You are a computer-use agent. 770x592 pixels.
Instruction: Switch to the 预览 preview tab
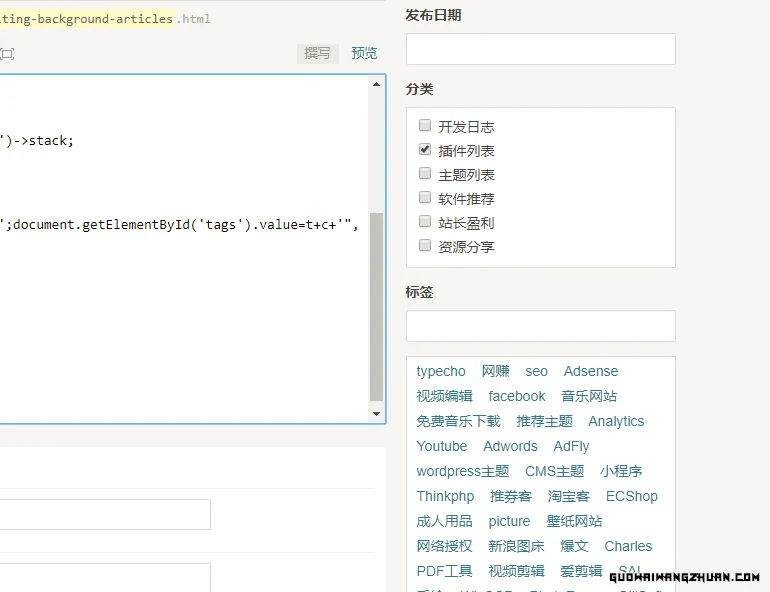tap(364, 53)
